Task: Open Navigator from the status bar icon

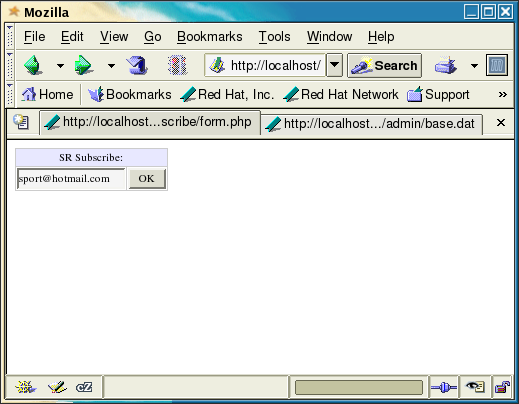Action: [x=26, y=387]
